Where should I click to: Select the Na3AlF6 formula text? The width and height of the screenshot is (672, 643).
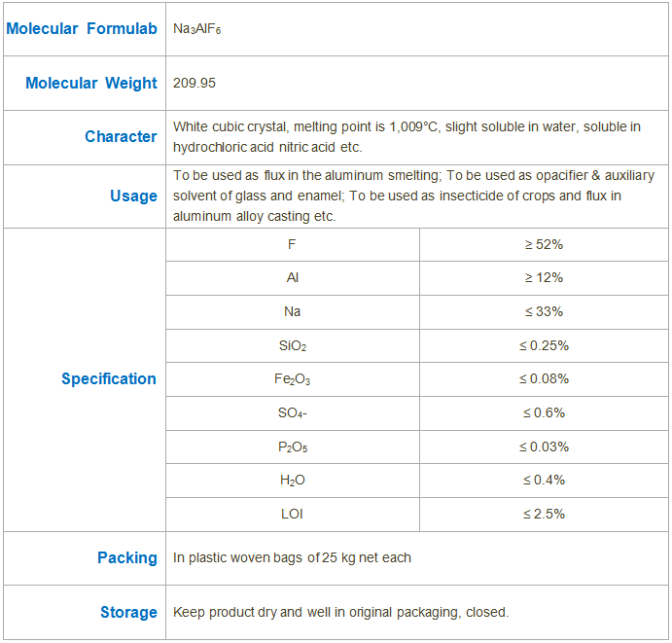[x=196, y=29]
